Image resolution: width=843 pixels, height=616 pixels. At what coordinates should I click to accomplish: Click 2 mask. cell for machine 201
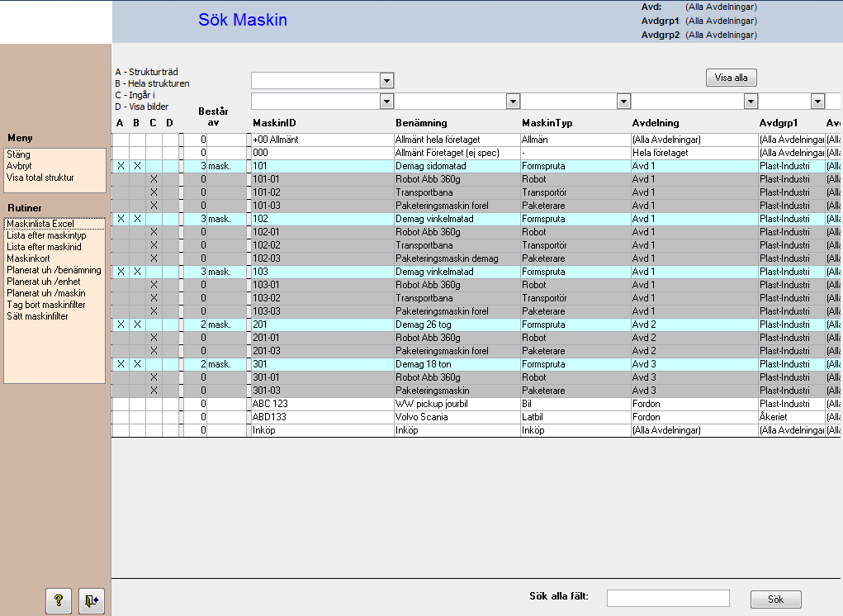click(x=215, y=325)
